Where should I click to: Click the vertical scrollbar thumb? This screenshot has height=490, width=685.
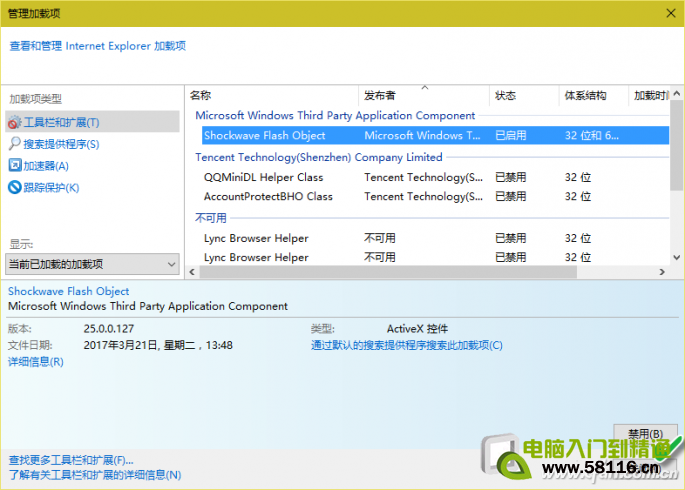coord(676,145)
